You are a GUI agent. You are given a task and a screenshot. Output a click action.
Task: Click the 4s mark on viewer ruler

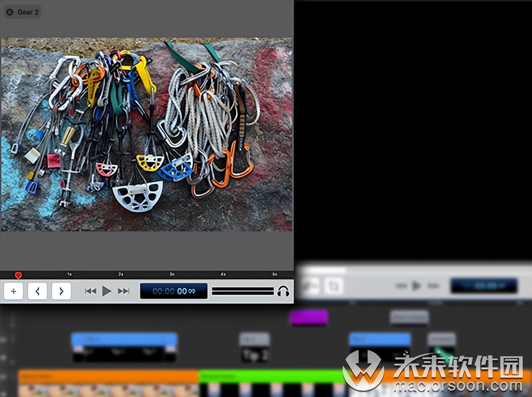point(223,274)
